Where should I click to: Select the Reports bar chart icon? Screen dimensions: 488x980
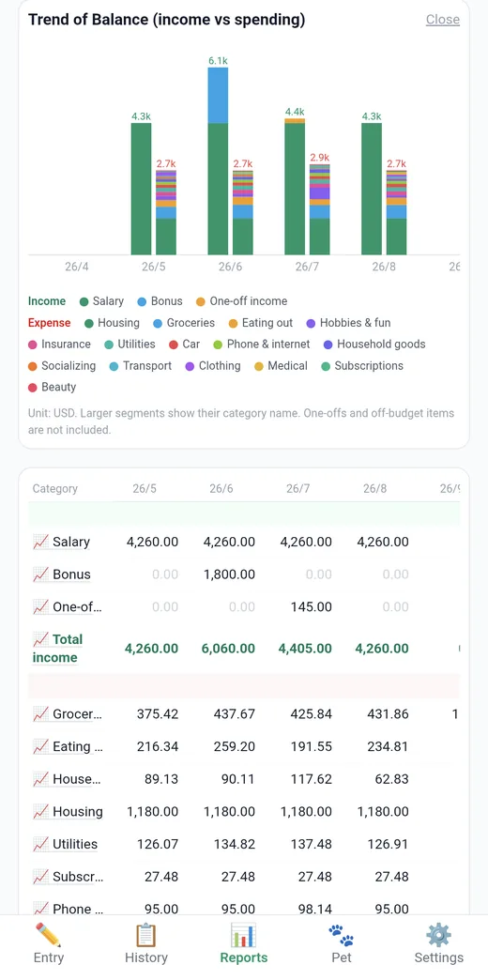243,935
